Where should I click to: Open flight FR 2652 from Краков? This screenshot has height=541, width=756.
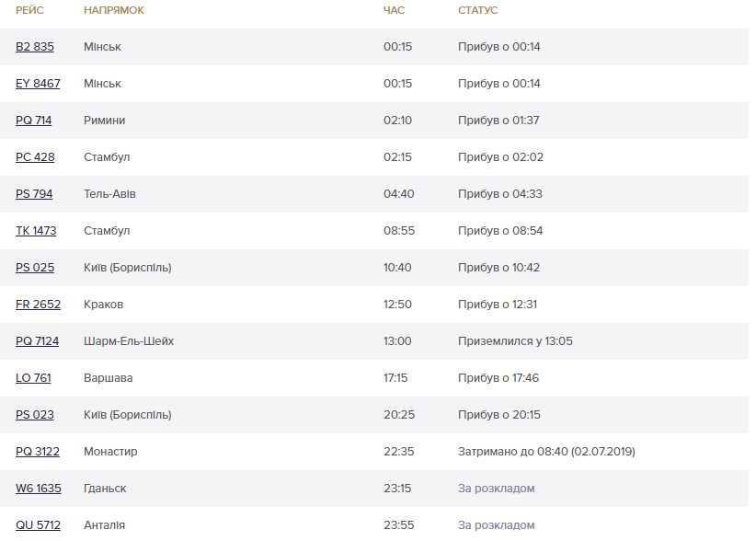pos(38,305)
